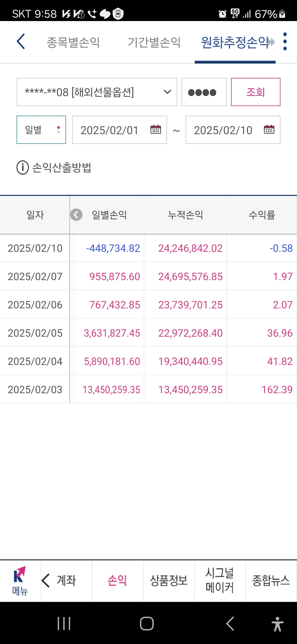Viewport: 297px width, 644px height.
Task: Tap the accessibility figure icon
Action: point(278,624)
